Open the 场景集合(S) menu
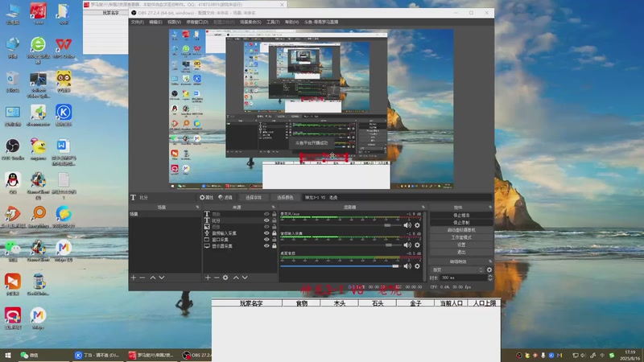The image size is (644, 362). (x=250, y=23)
